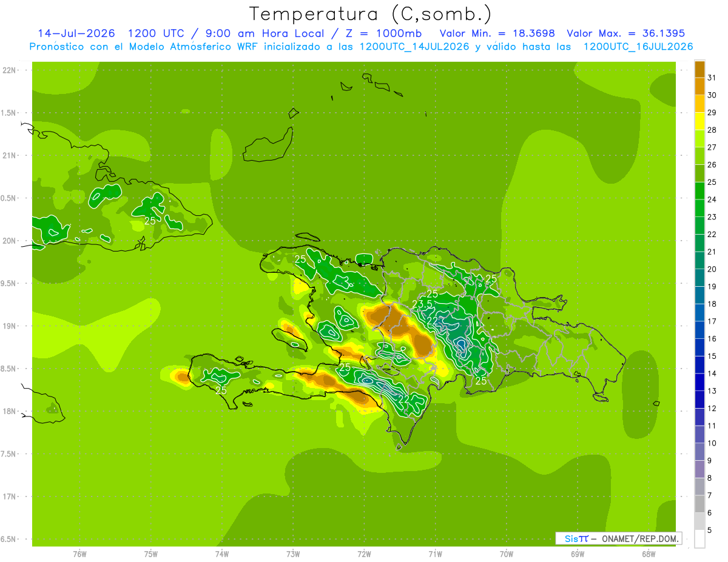This screenshot has height=562, width=728.
Task: Click the 'SisTT - ONAMET/REP.DOM.' credit label
Action: click(x=619, y=538)
